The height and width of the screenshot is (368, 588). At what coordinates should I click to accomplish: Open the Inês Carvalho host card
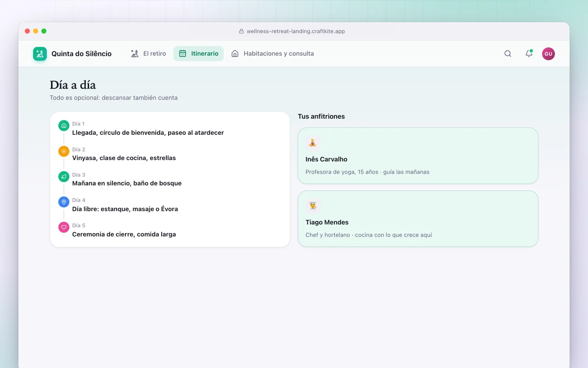pos(418,155)
